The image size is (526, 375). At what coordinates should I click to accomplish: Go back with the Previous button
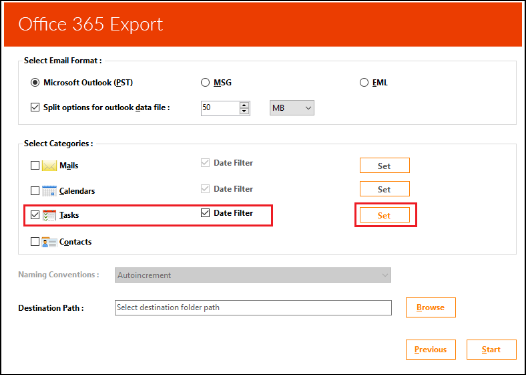[x=431, y=350]
